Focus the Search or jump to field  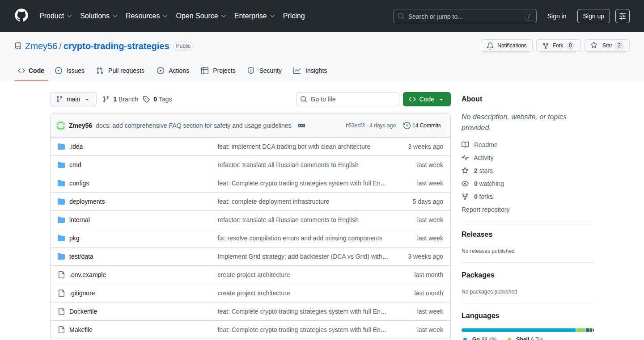(x=465, y=16)
